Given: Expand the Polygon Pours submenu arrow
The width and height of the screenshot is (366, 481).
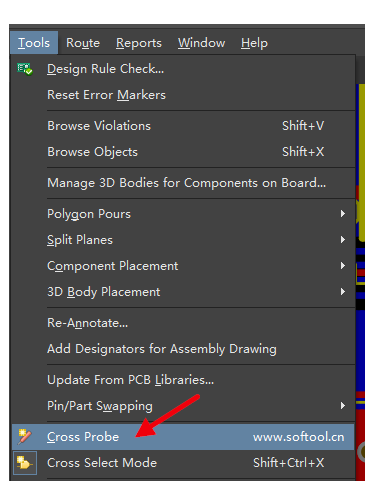Looking at the screenshot, I should pos(343,214).
